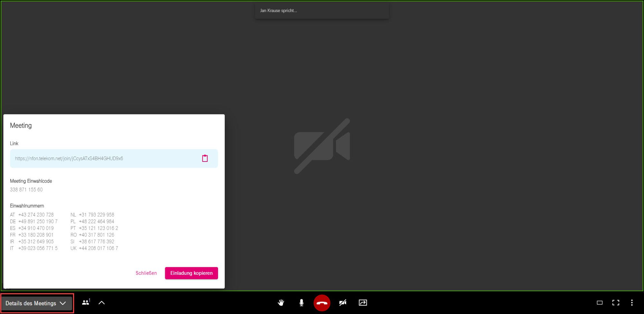Viewport: 644px width, 314px height.
Task: Switch the view layout mode
Action: tap(600, 303)
